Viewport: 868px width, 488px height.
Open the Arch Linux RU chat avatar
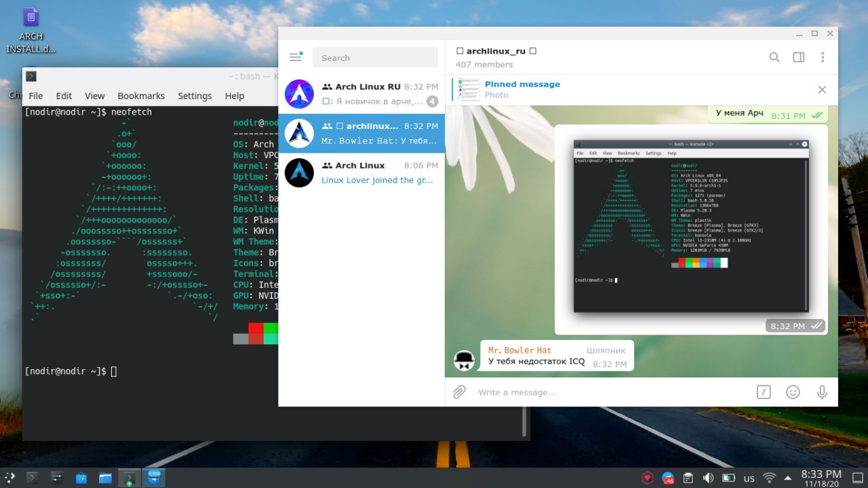[299, 94]
